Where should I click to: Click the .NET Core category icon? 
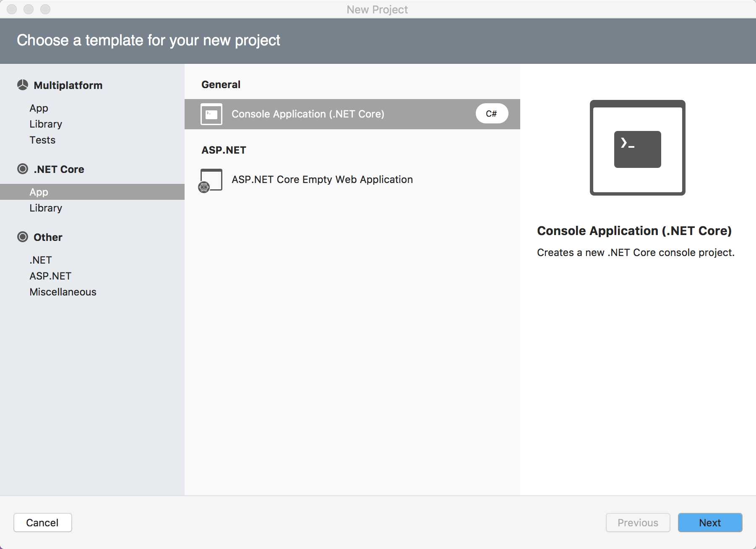(23, 169)
